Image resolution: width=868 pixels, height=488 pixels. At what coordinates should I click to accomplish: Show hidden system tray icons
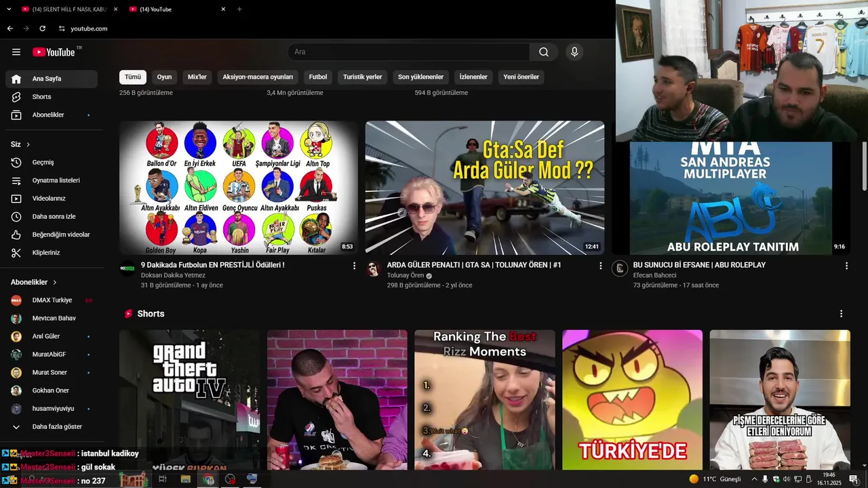pyautogui.click(x=754, y=479)
